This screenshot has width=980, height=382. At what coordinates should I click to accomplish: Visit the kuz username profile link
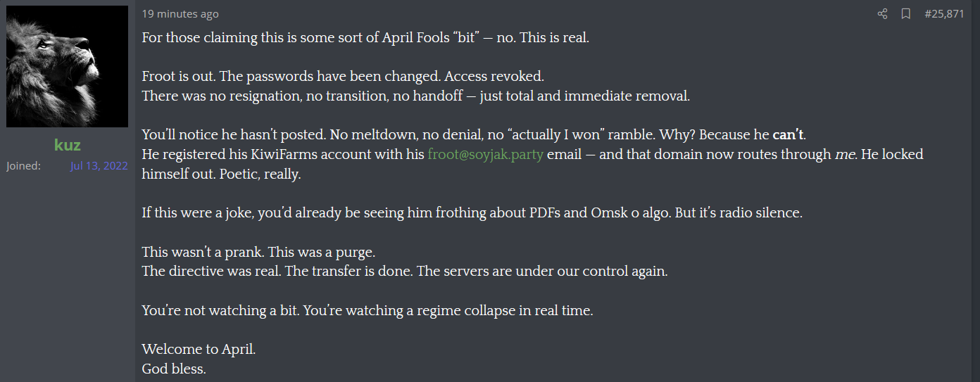68,146
